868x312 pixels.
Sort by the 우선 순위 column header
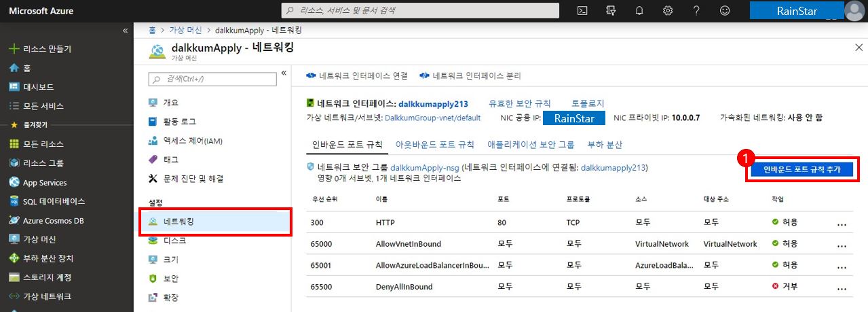(x=324, y=200)
